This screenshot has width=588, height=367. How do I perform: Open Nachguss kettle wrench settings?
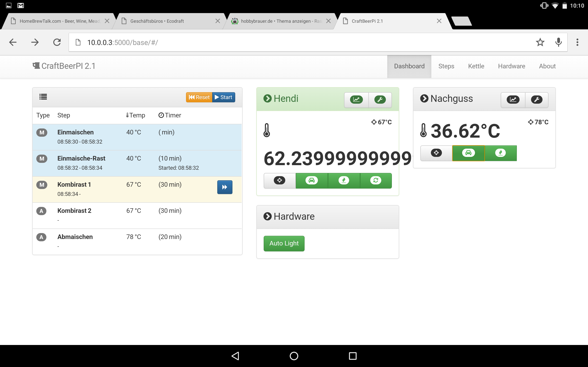[537, 100]
